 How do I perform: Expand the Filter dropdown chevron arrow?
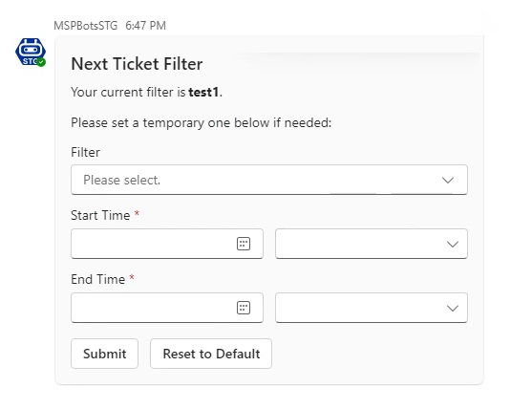pyautogui.click(x=448, y=181)
